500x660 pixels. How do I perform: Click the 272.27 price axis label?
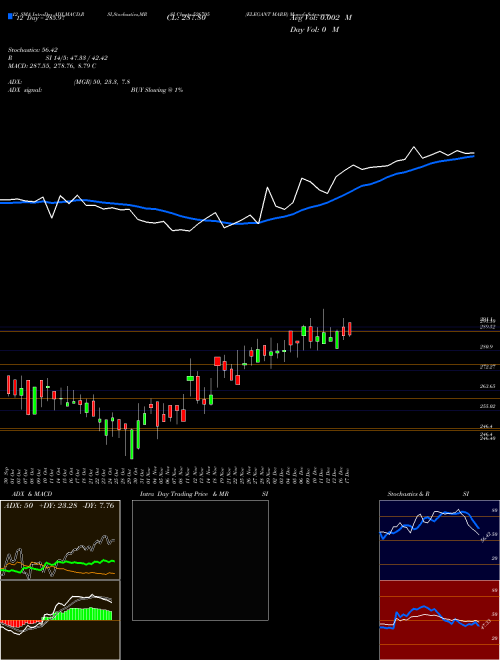tap(488, 367)
